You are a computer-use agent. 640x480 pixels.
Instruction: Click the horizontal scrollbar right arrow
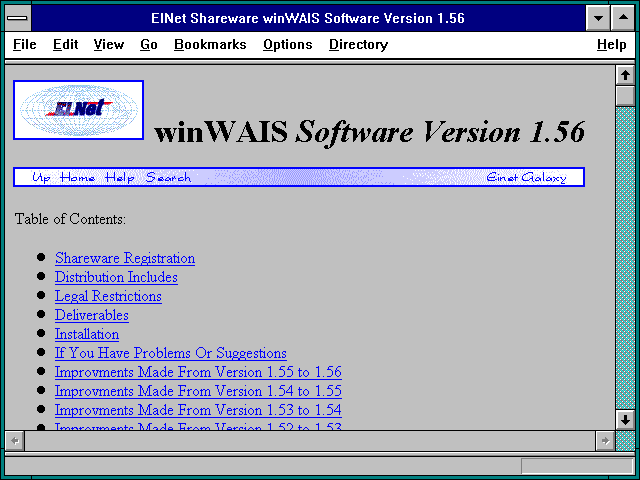pos(605,441)
